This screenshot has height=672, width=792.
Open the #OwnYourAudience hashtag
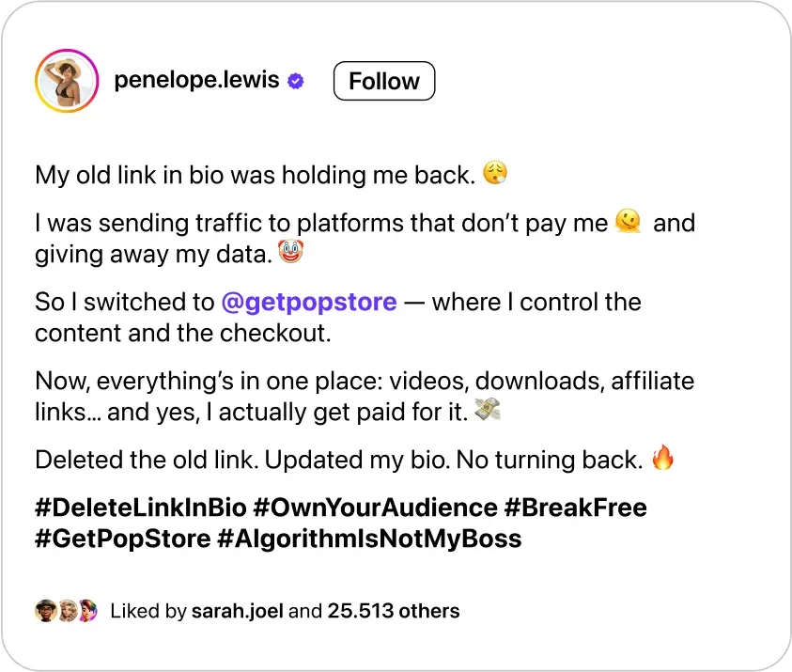375,508
